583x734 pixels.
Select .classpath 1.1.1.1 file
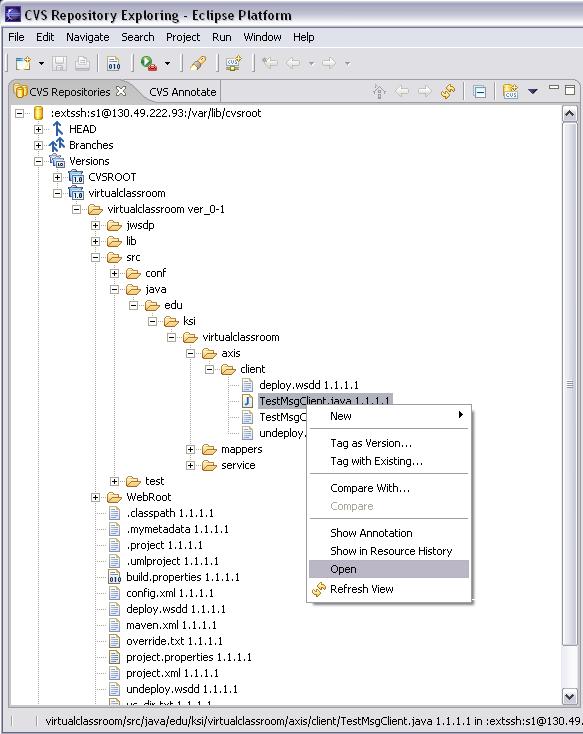170,514
